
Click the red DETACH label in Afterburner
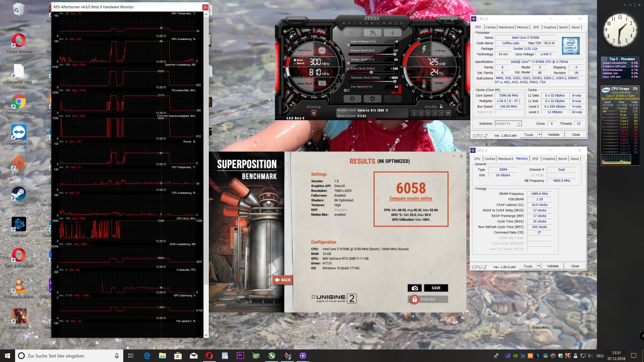coord(371,119)
